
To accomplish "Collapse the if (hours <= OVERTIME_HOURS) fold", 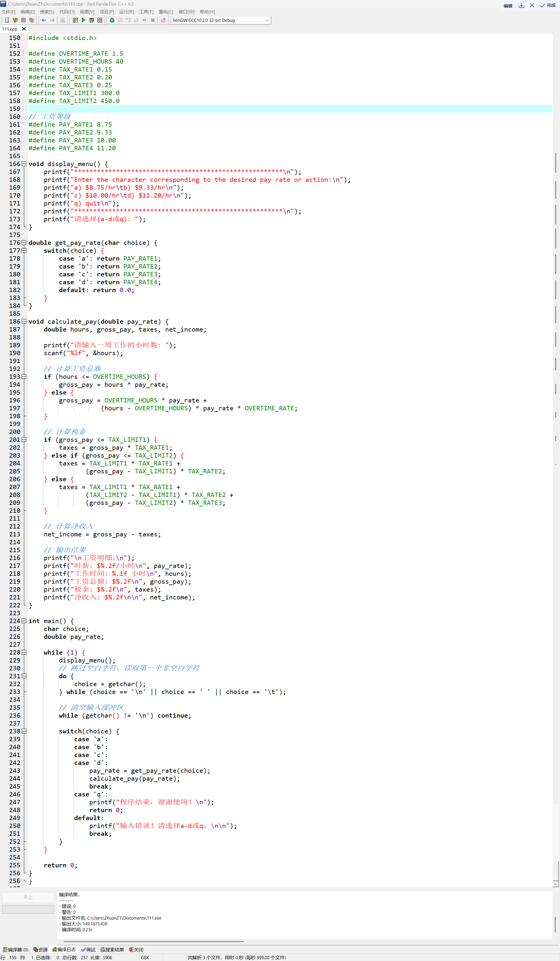I will (24, 377).
